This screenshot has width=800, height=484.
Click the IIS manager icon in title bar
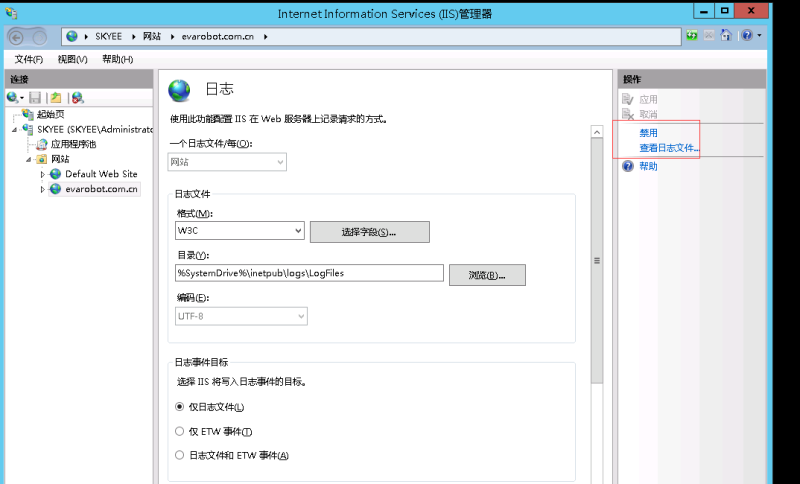coord(11,13)
